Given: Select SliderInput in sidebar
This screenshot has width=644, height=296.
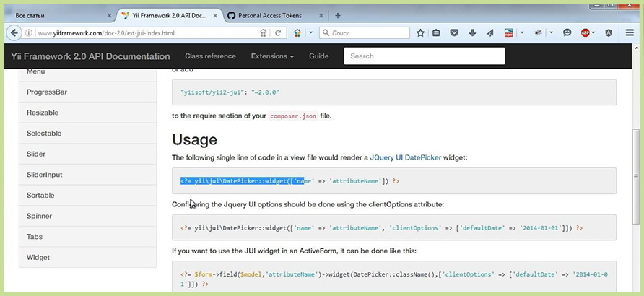Looking at the screenshot, I should (x=87, y=175).
